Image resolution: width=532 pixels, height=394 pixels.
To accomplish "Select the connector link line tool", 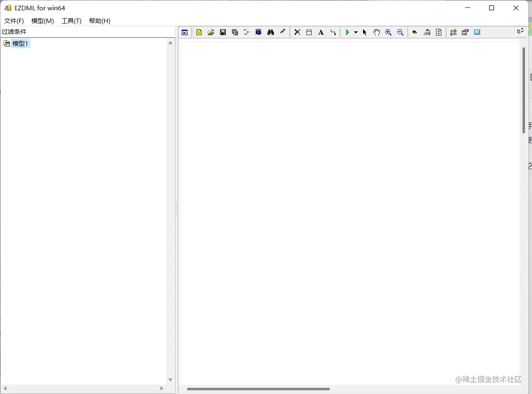I will click(333, 32).
